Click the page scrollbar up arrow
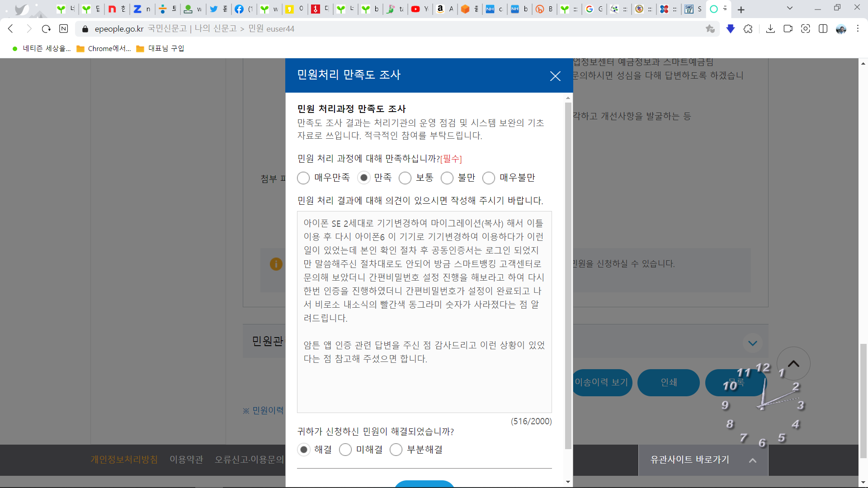Screen dimensions: 868x488 [x=863, y=63]
